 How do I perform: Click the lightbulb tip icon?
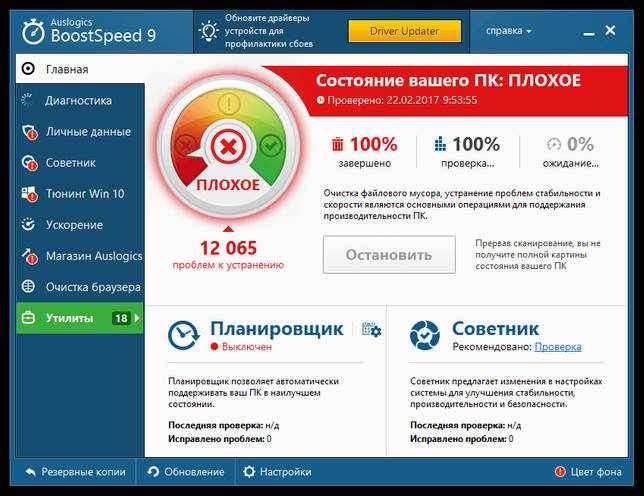point(209,31)
